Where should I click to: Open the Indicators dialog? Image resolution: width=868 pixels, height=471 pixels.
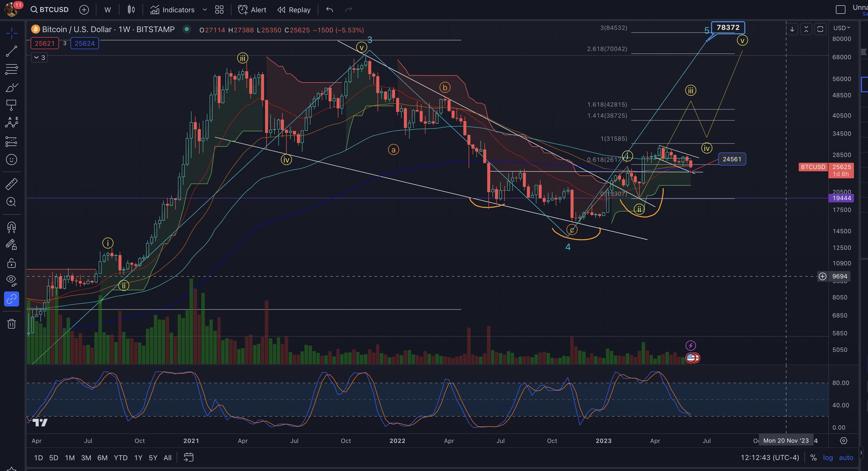172,10
